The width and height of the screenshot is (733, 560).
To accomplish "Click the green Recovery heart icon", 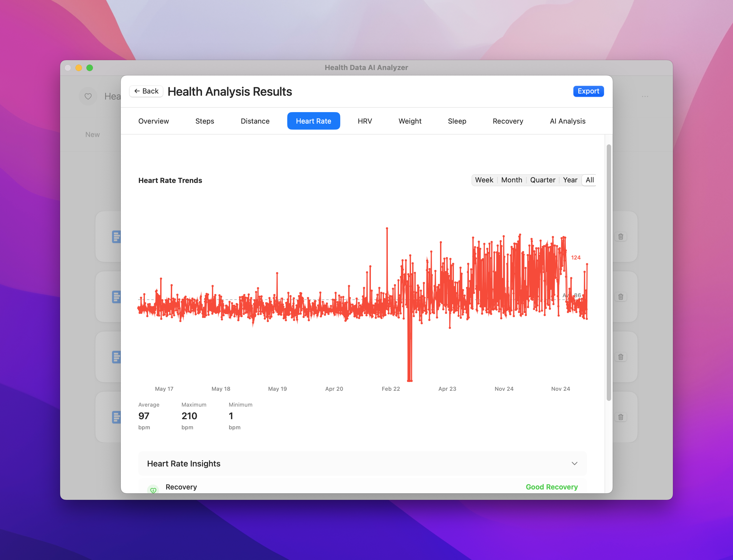I will point(153,490).
